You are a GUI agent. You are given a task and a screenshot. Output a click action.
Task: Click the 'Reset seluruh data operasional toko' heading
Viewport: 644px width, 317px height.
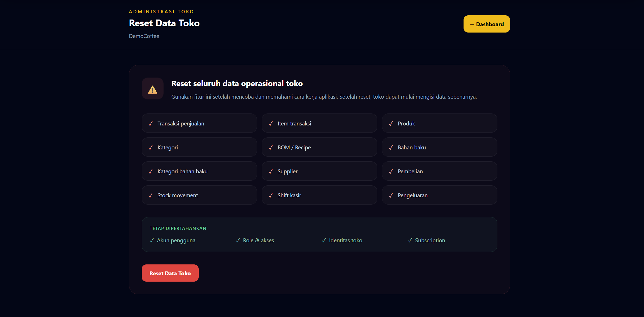tap(237, 83)
